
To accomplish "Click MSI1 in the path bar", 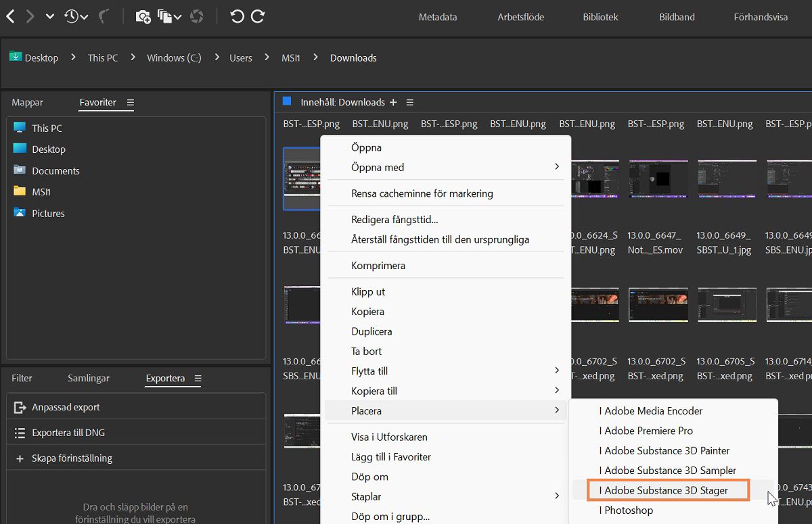I will [x=290, y=57].
